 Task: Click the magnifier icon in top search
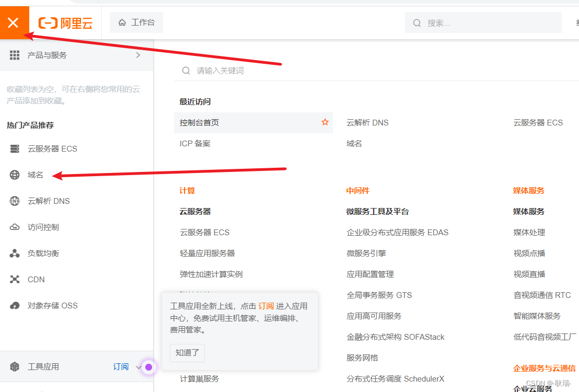point(417,23)
